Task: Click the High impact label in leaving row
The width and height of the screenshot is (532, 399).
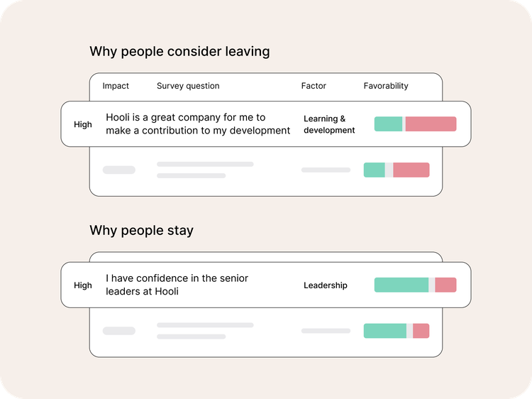Action: (x=83, y=125)
